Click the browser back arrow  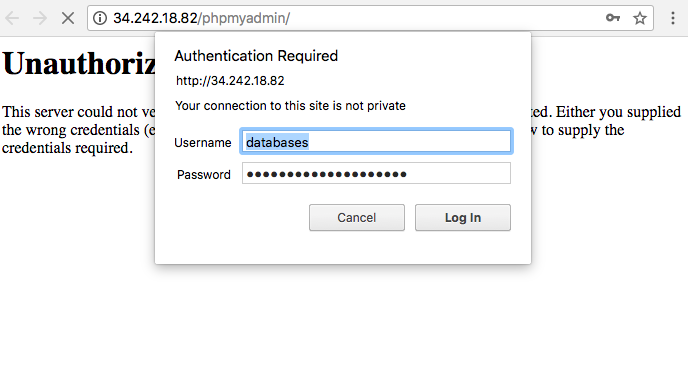12,18
